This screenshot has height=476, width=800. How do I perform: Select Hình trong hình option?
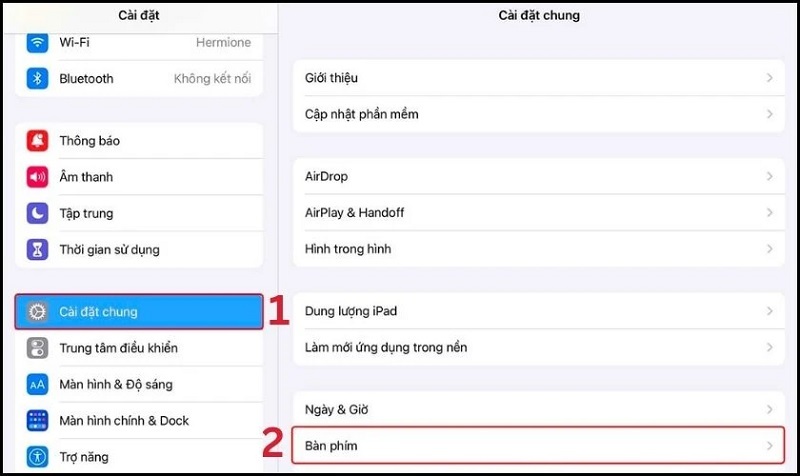[539, 249]
